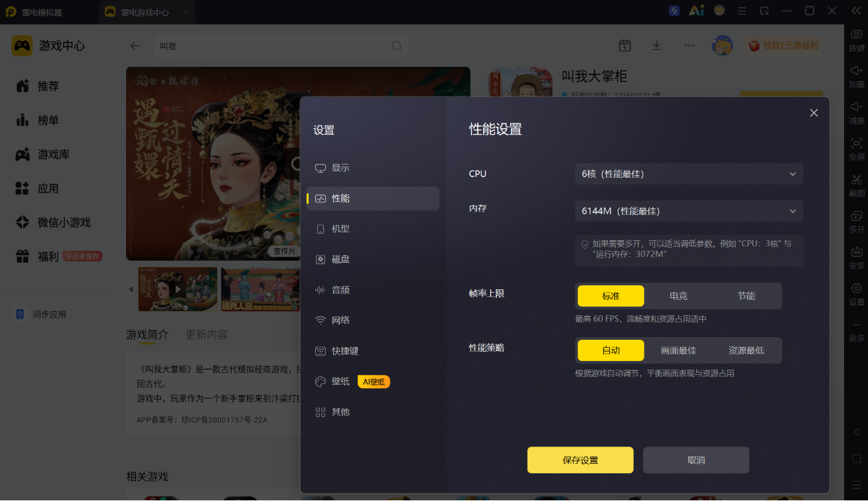Click the AI壁纸 badge

point(374,382)
